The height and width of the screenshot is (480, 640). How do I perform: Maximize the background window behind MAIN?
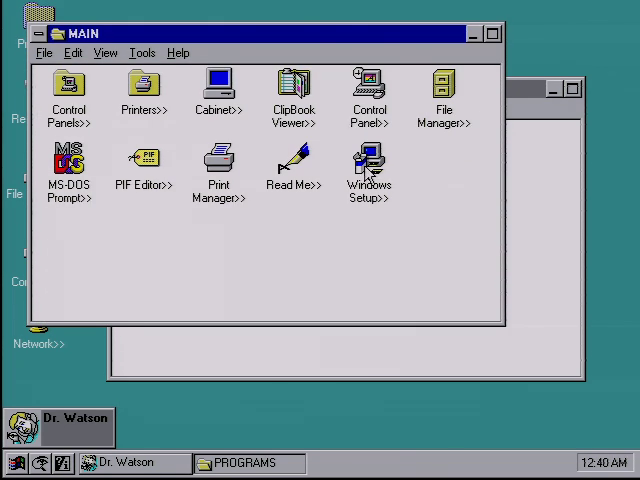(572, 89)
